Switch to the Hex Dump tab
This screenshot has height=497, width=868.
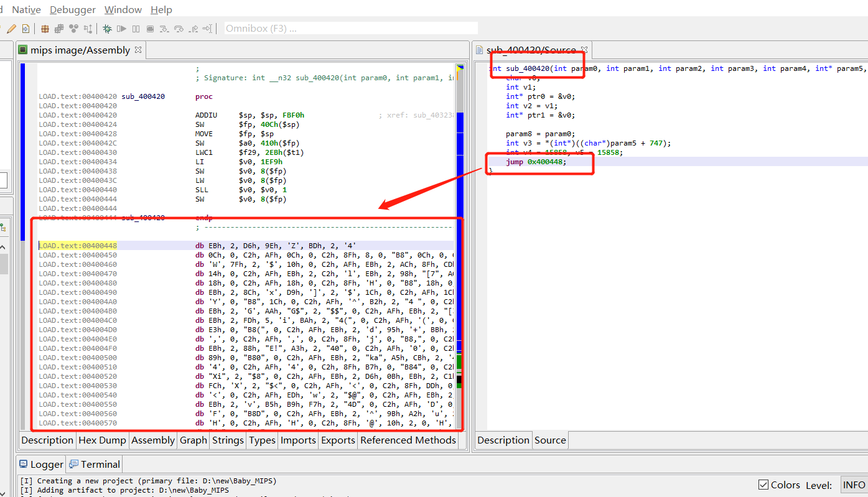click(103, 440)
